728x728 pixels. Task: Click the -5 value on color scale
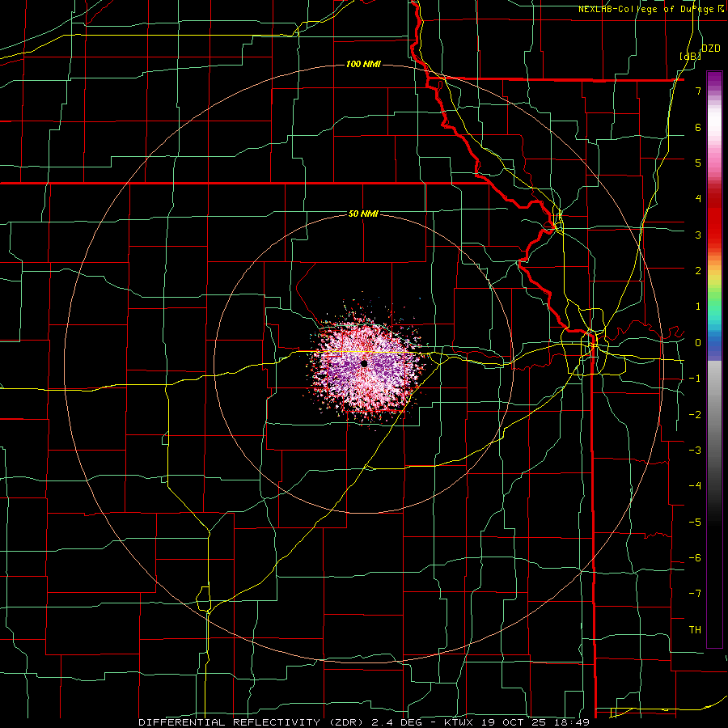click(695, 523)
